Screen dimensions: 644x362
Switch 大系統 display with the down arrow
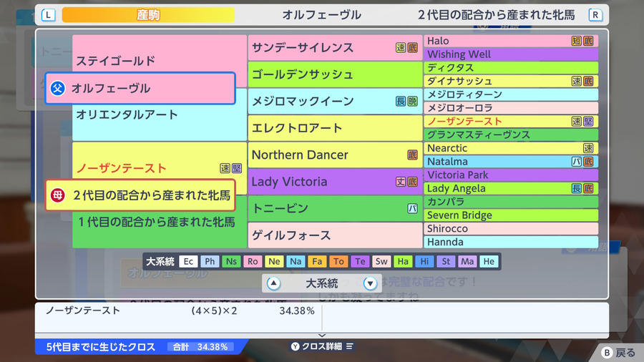[370, 283]
